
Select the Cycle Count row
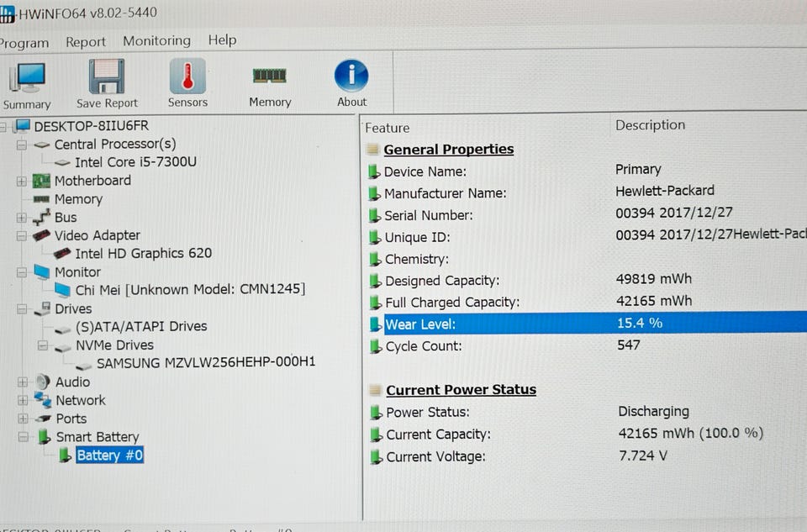(x=588, y=345)
